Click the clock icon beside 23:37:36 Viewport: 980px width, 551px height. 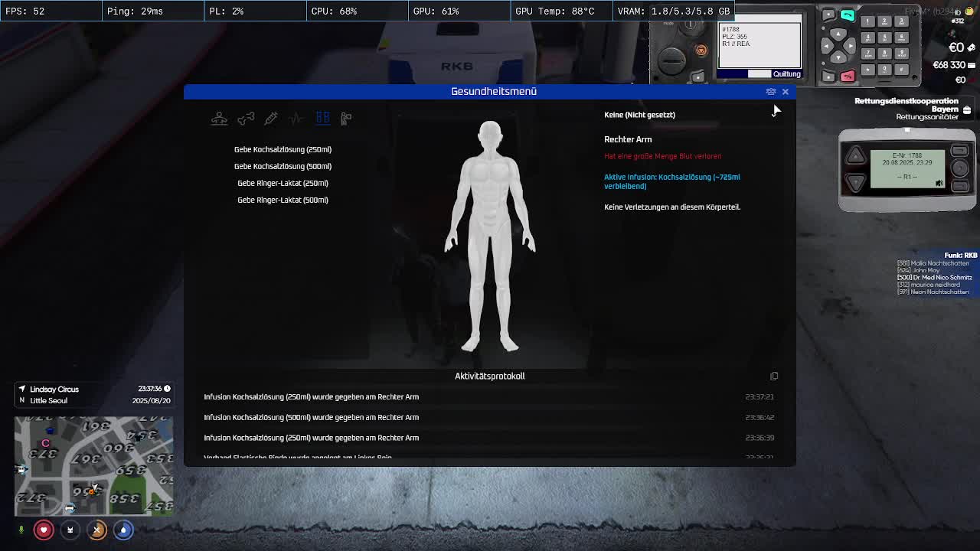167,389
